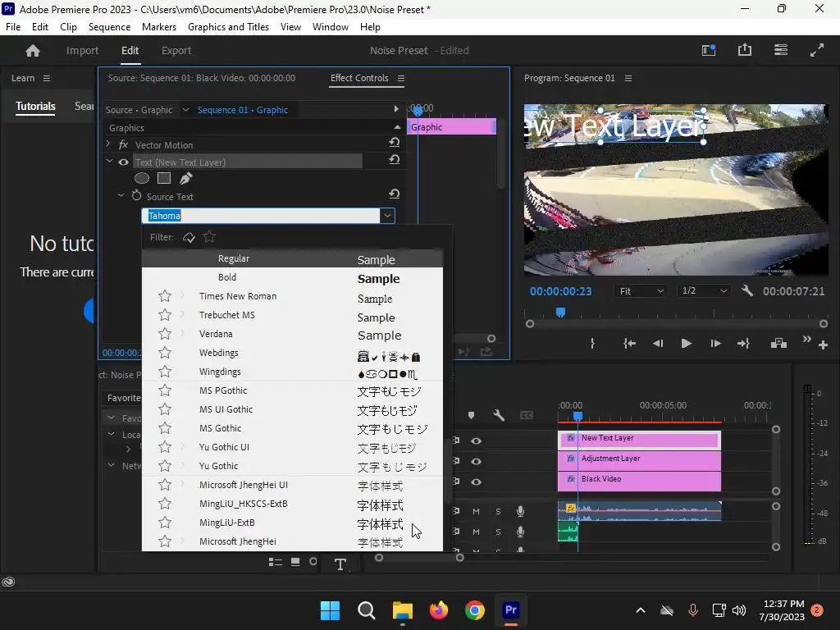Open the File menu
The width and height of the screenshot is (840, 630).
(x=13, y=27)
